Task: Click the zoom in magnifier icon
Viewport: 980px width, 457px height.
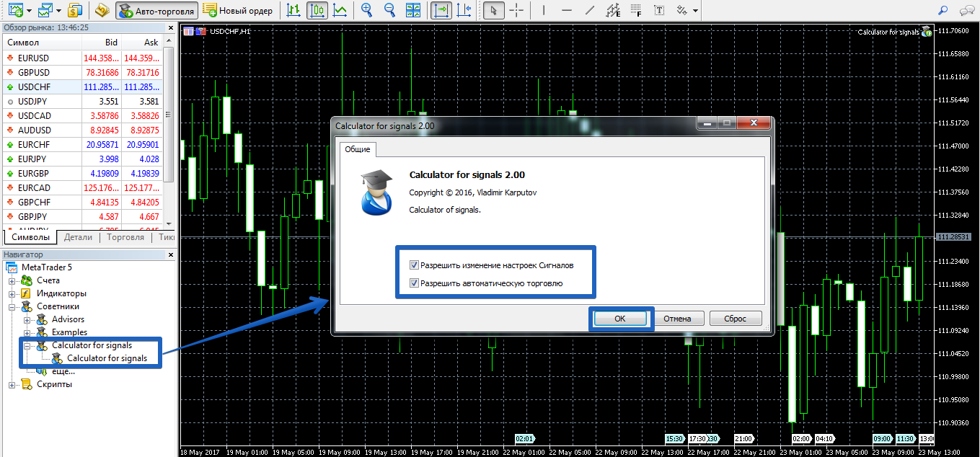Action: [367, 10]
